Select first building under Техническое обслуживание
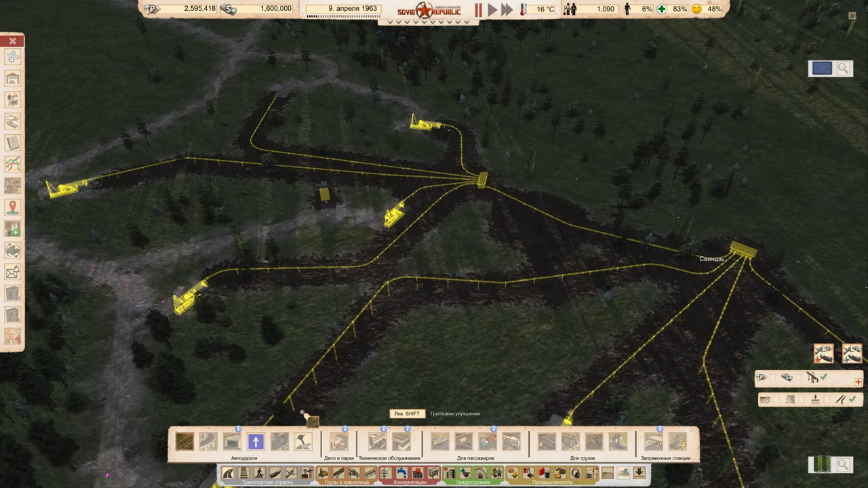Screen dimensions: 868x488 378,442
